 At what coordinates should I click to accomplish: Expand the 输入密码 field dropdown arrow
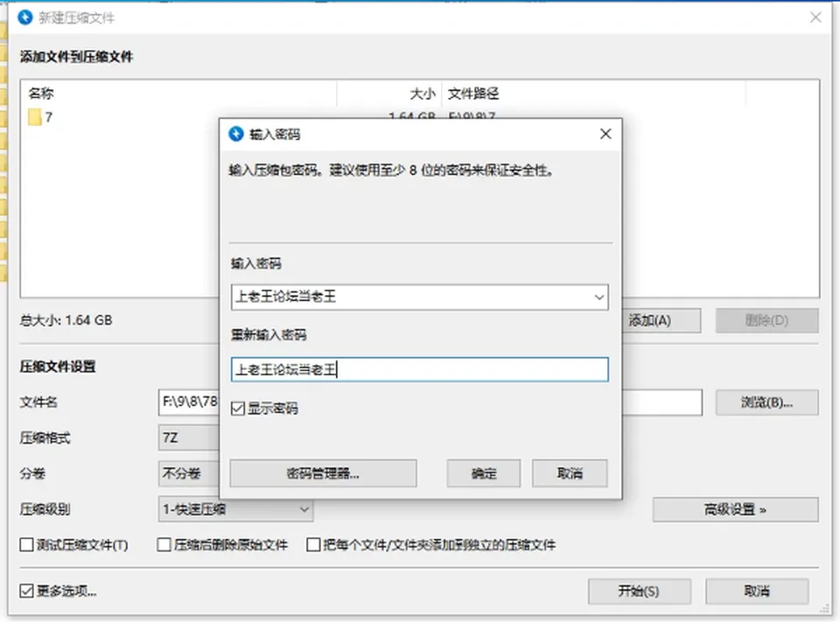[x=598, y=297]
